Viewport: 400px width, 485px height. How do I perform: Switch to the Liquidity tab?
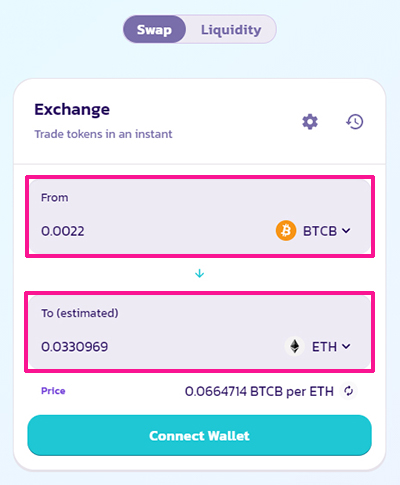click(x=231, y=30)
